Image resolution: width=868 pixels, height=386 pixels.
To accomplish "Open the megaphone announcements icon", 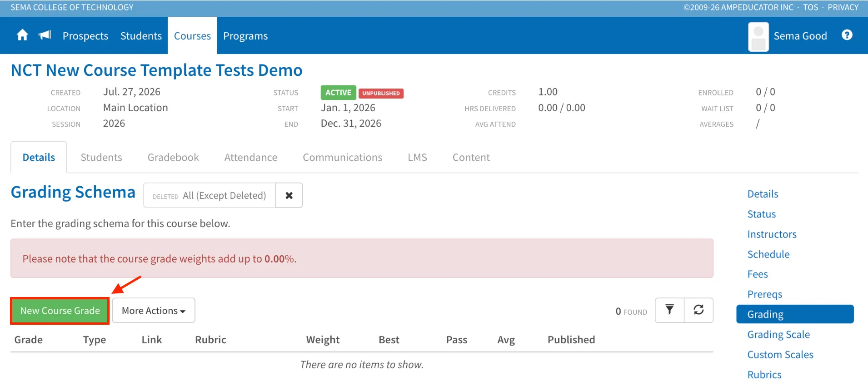I will (45, 35).
